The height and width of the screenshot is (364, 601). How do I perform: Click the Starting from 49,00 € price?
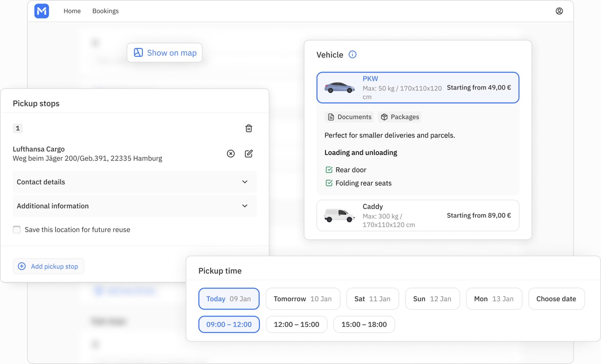pyautogui.click(x=479, y=88)
